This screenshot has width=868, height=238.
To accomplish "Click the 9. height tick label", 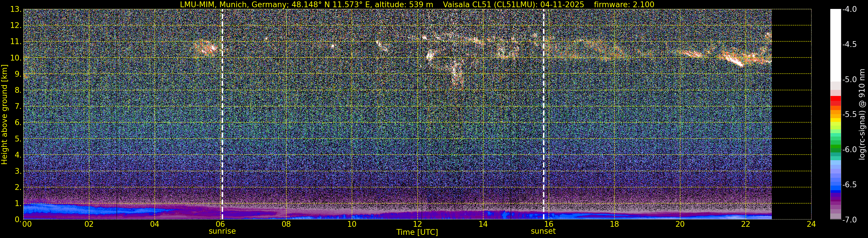I will pyautogui.click(x=18, y=74).
